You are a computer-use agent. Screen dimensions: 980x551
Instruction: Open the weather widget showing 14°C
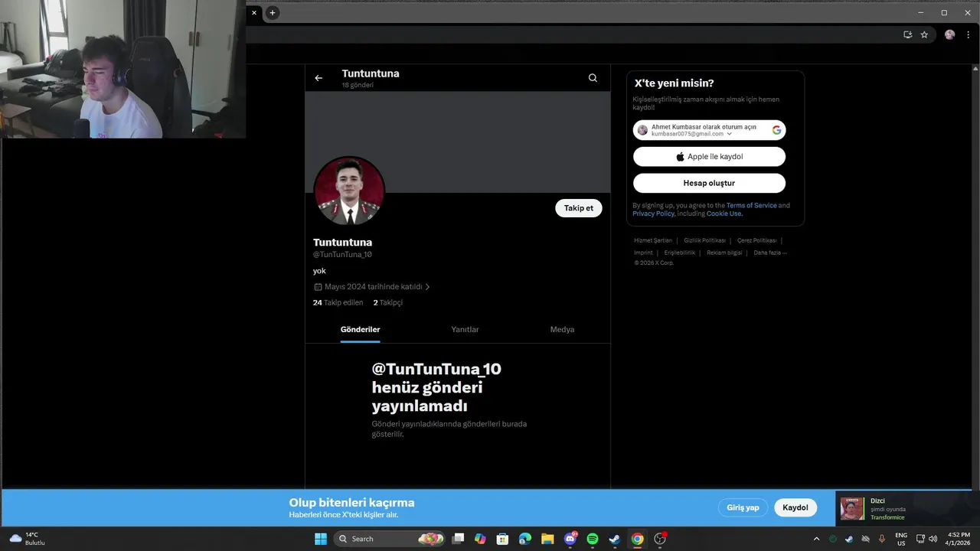click(28, 539)
